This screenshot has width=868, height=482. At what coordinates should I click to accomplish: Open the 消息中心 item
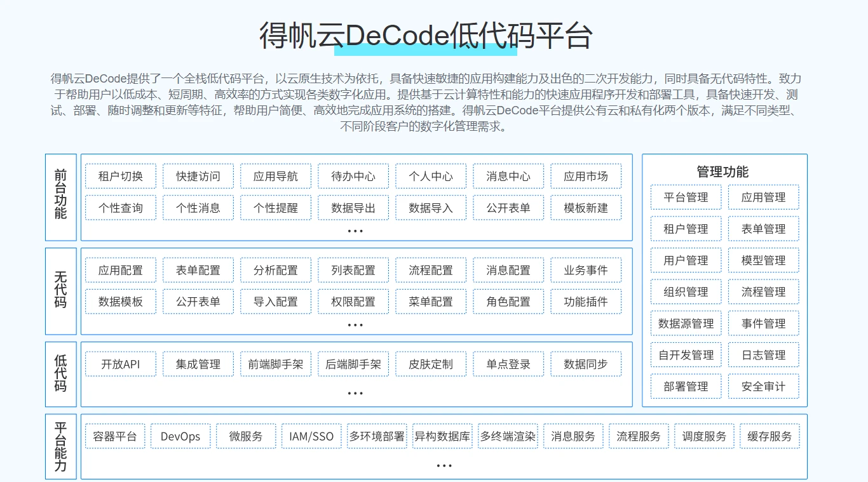tap(508, 177)
